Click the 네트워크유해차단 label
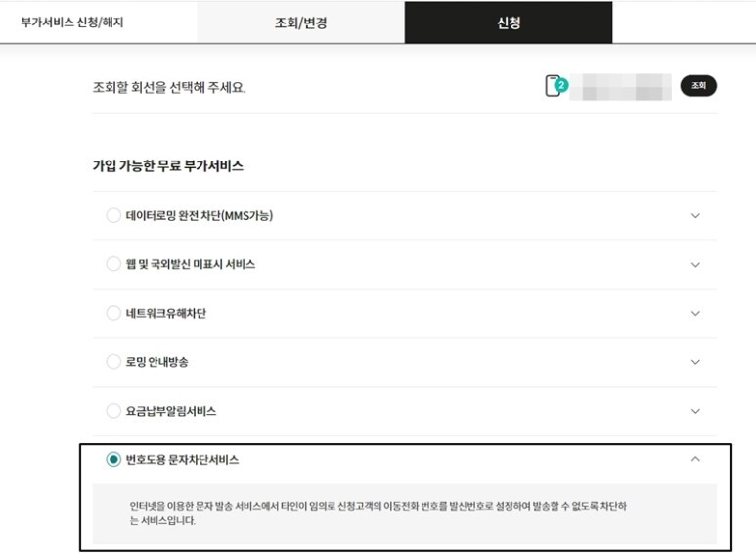This screenshot has width=756, height=553. (166, 313)
